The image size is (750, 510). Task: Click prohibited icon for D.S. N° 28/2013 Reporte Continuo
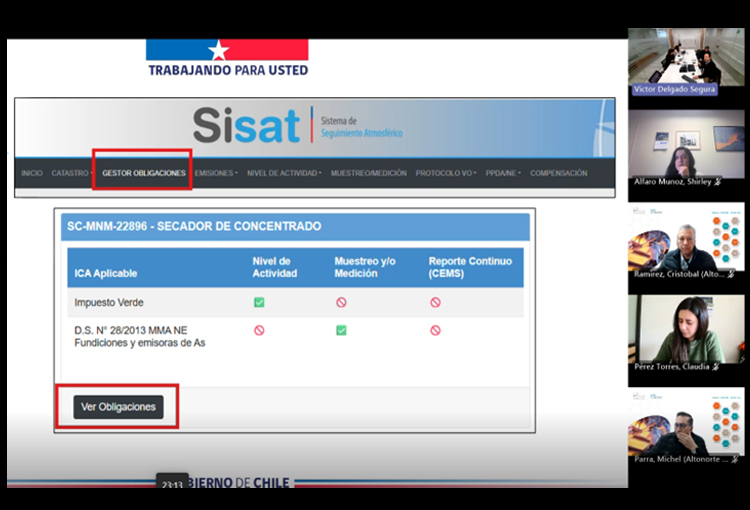[x=435, y=330]
